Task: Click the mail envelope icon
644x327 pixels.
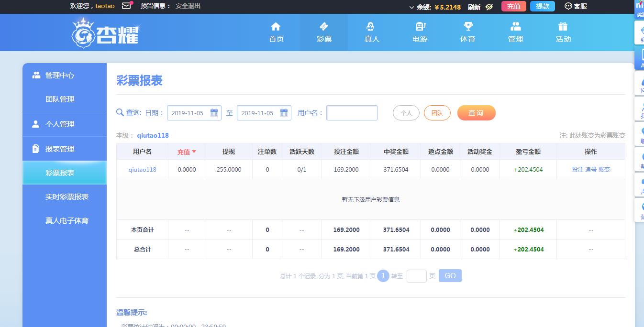Action: 126,6
